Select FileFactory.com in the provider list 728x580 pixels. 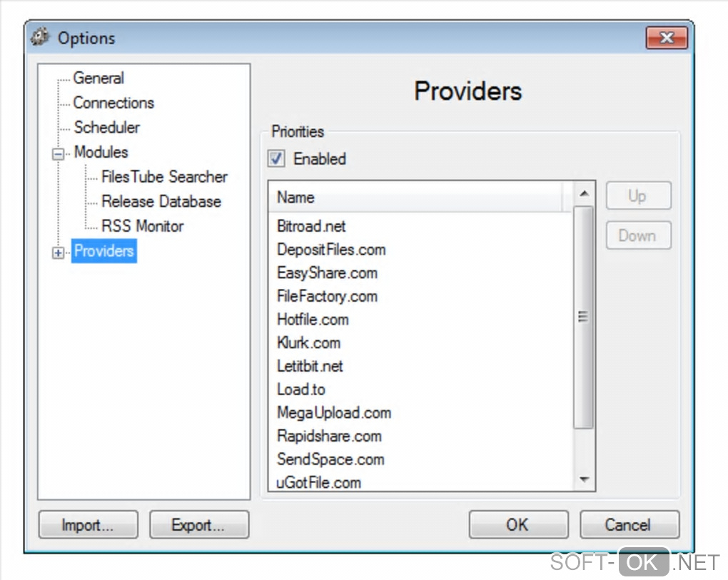pos(327,296)
